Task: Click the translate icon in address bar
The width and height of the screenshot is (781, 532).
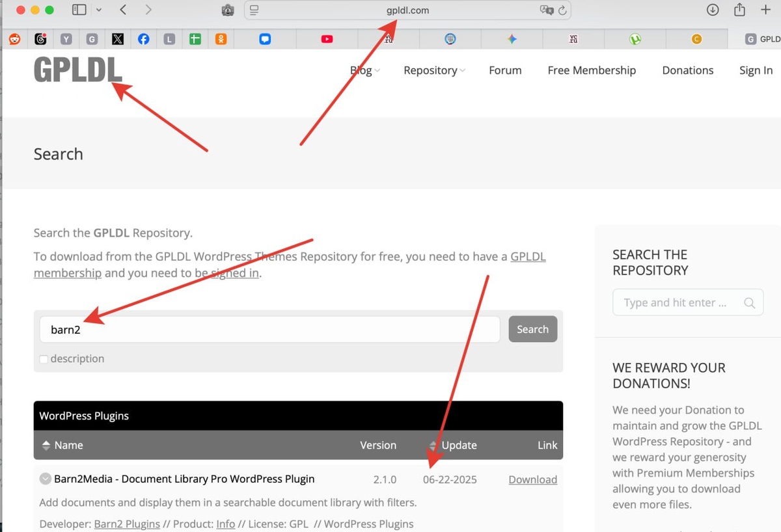Action: pos(546,10)
